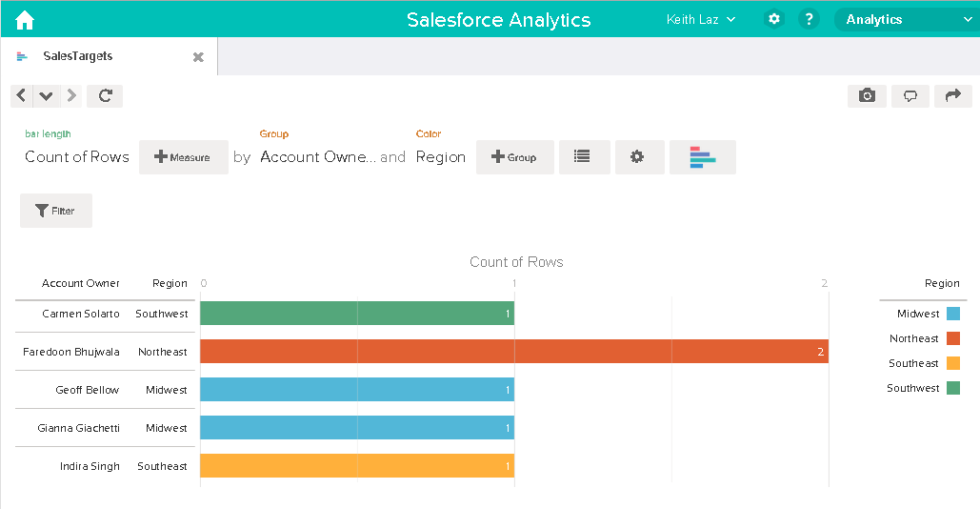Switch to the SalesTargets tab
This screenshot has width=980, height=509.
pyautogui.click(x=77, y=56)
